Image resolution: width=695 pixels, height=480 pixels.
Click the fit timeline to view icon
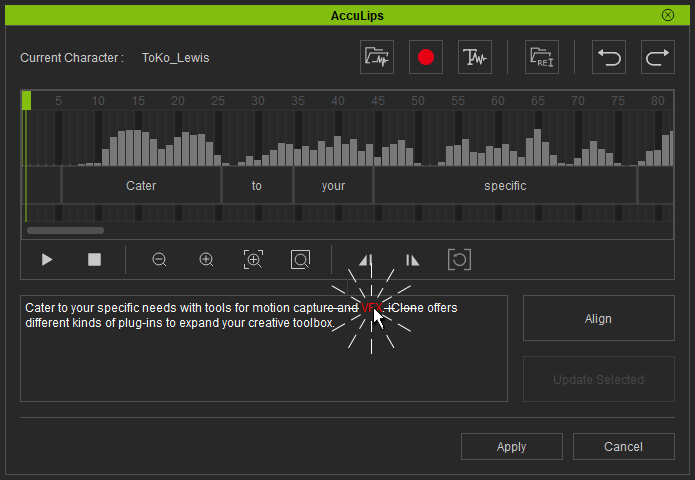coord(300,260)
